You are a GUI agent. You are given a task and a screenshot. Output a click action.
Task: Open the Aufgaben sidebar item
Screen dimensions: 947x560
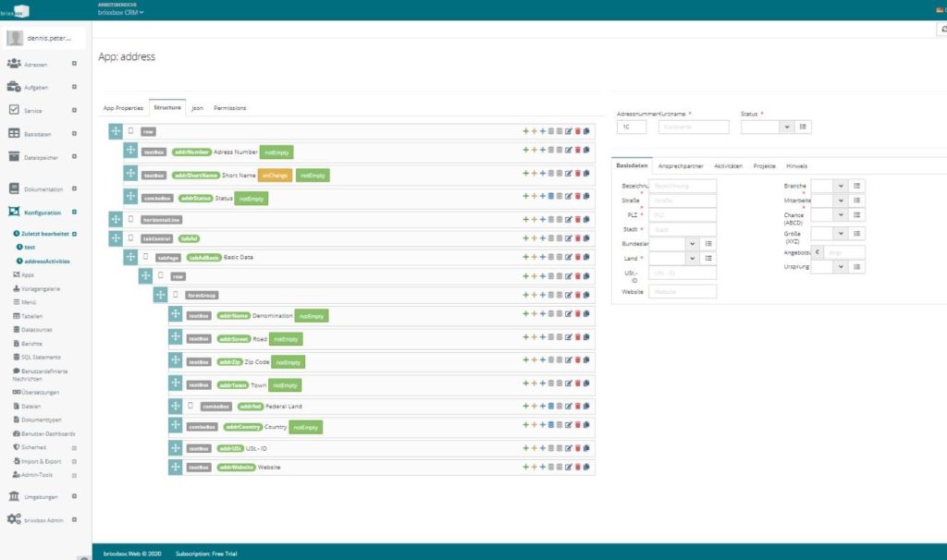pos(36,88)
